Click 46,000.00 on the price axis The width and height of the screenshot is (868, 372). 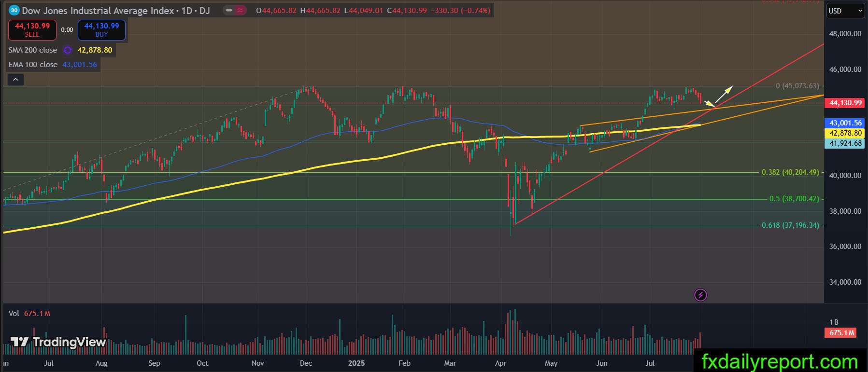[x=845, y=69]
